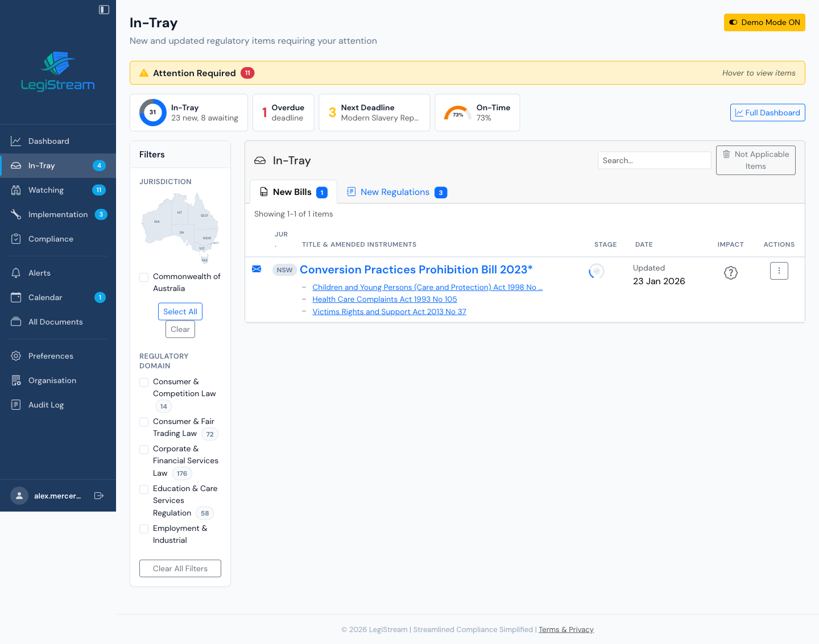This screenshot has height=644, width=819.
Task: Check the Commonwealth of Australia jurisdiction checkbox
Action: tap(144, 277)
